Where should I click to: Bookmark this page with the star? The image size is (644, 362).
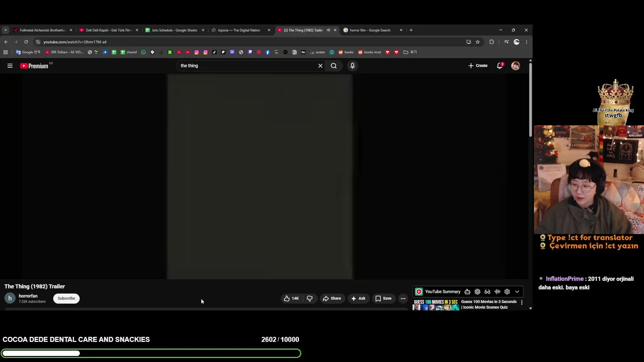[x=478, y=42]
